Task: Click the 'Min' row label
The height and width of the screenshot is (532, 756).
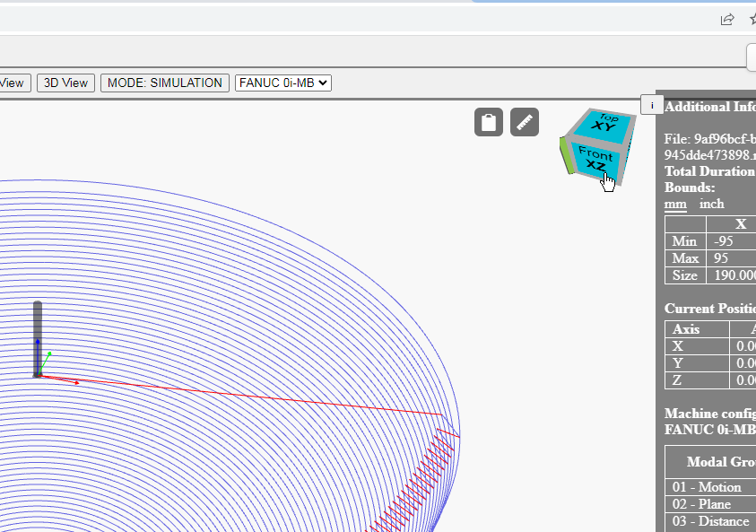Action: pyautogui.click(x=684, y=241)
